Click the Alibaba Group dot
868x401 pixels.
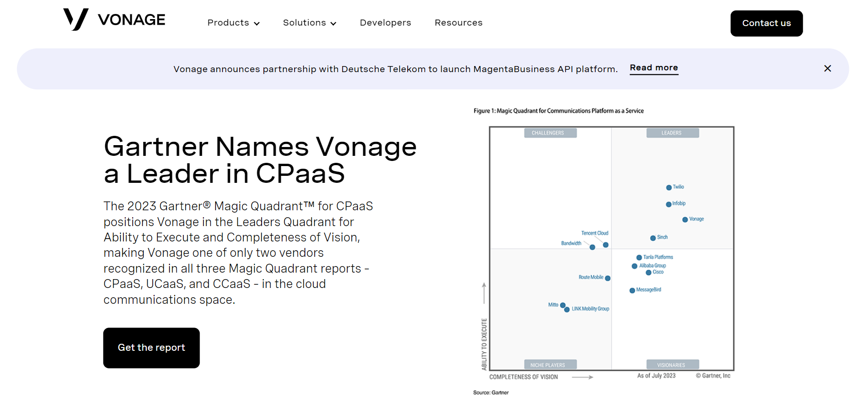click(634, 266)
